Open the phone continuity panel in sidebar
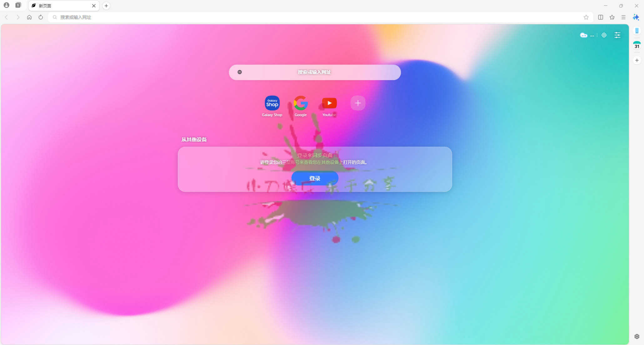The width and height of the screenshot is (644, 345). (x=637, y=30)
